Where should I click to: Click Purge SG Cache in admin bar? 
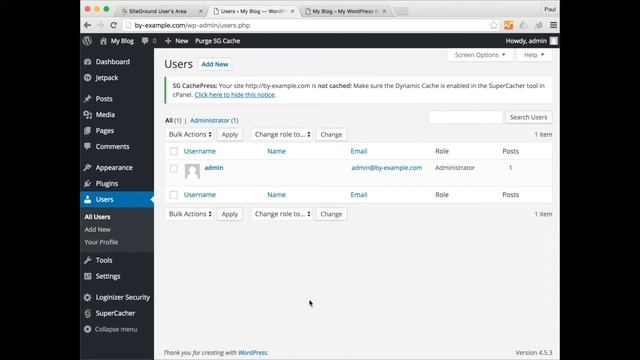click(x=218, y=41)
